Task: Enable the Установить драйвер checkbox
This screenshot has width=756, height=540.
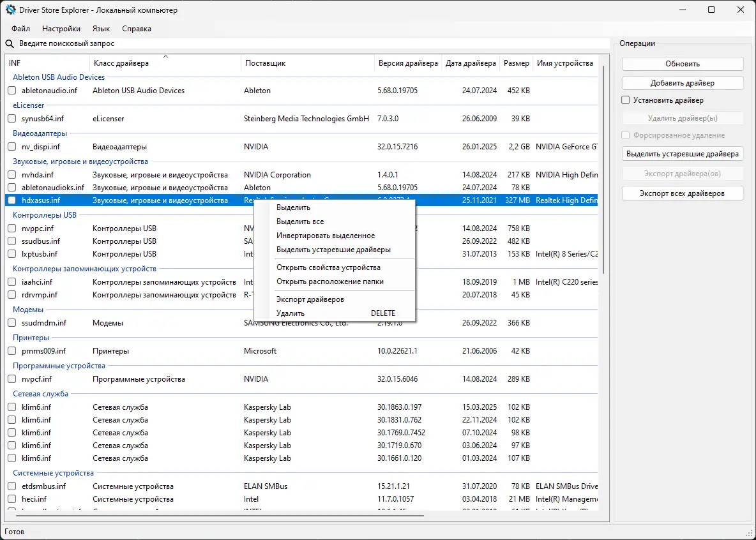Action: [x=625, y=100]
